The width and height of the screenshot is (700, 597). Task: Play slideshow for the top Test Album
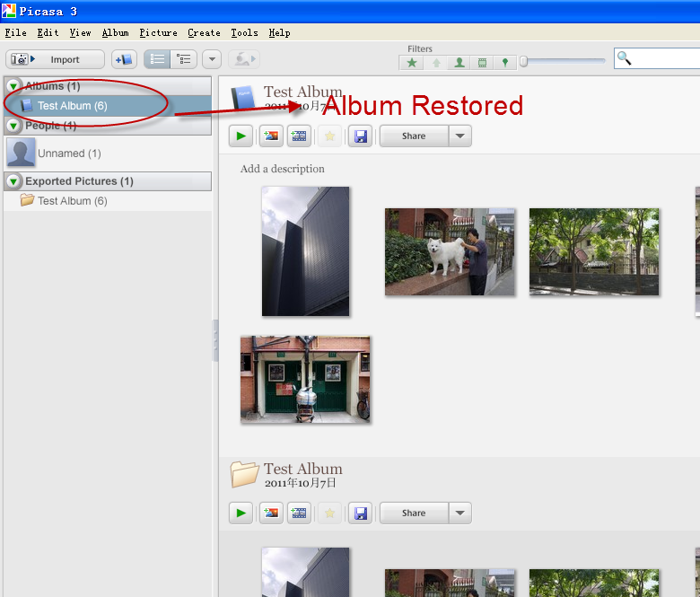point(241,136)
